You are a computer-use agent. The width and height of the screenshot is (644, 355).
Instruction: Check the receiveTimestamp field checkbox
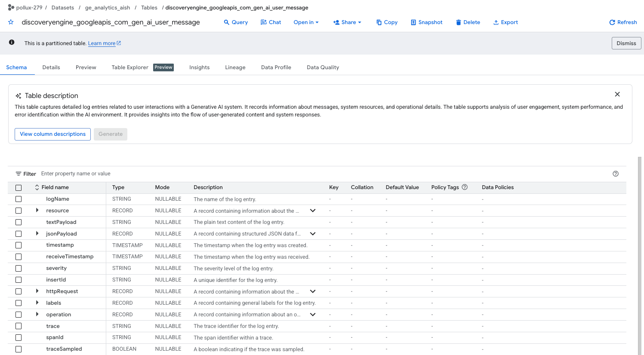(x=18, y=257)
